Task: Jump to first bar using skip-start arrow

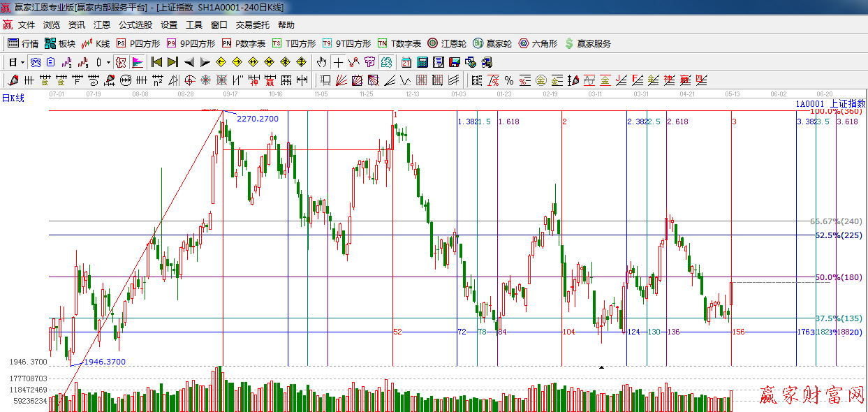Action: 157,62
